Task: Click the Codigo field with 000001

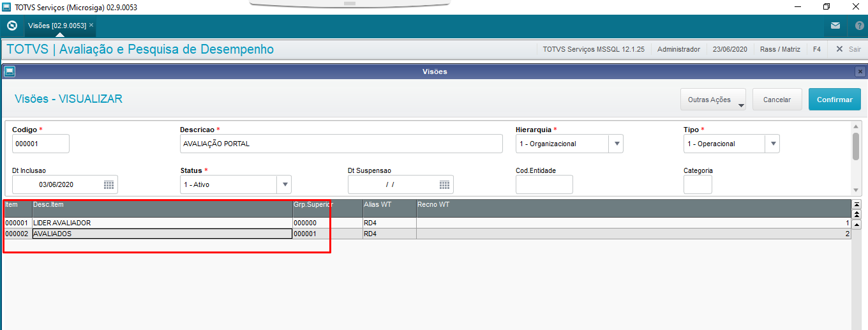Action: pyautogui.click(x=41, y=144)
